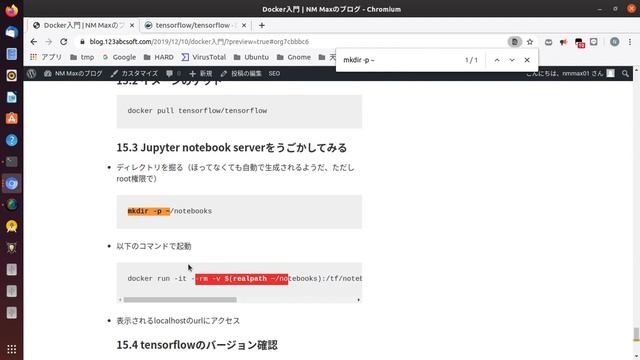640x360 pixels.
Task: Click カスタマイズ in admin bar
Action: click(134, 73)
